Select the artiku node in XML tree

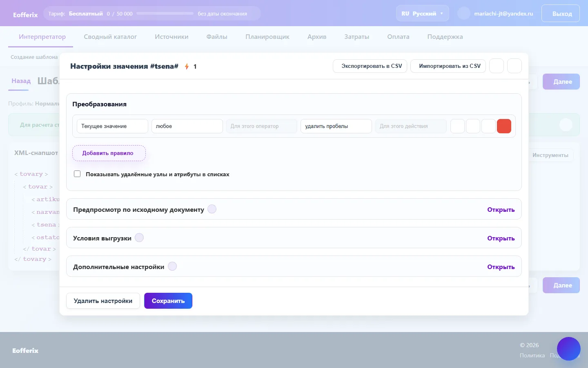(x=46, y=199)
